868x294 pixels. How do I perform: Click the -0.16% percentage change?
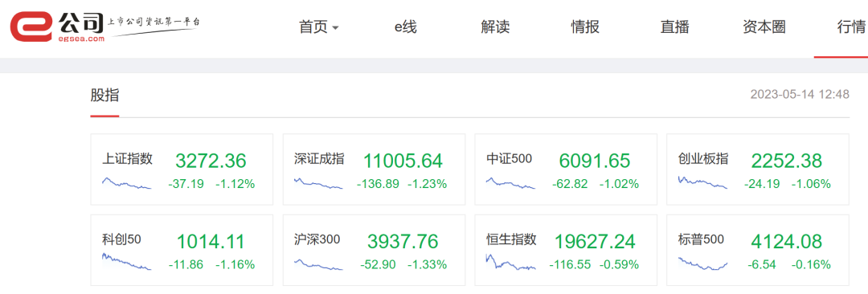[811, 264]
